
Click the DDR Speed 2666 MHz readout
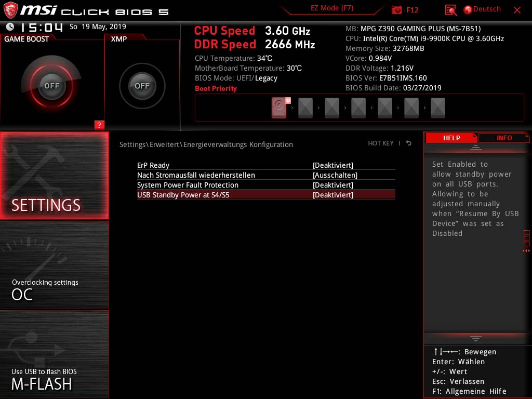[255, 44]
